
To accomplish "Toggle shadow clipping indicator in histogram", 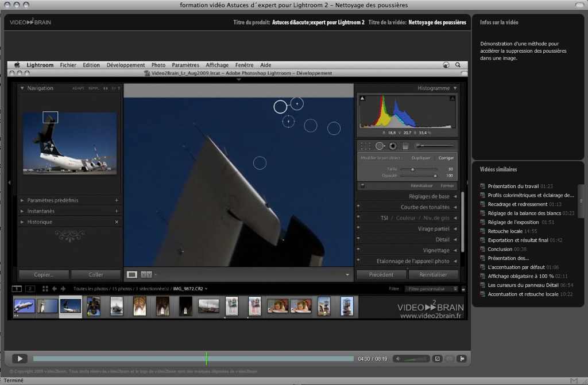I will (362, 98).
